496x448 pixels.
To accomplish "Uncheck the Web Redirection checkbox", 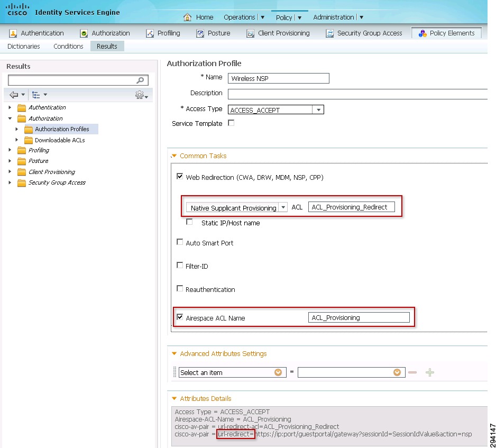I will (180, 176).
